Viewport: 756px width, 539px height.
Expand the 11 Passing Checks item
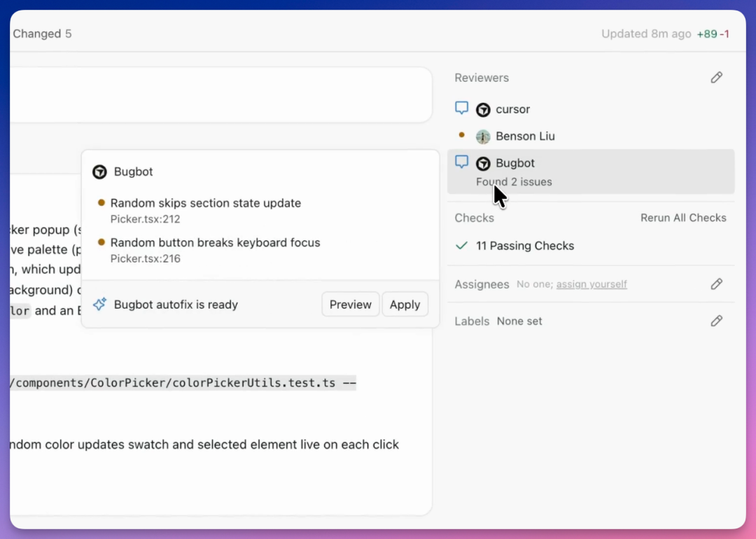(x=525, y=246)
